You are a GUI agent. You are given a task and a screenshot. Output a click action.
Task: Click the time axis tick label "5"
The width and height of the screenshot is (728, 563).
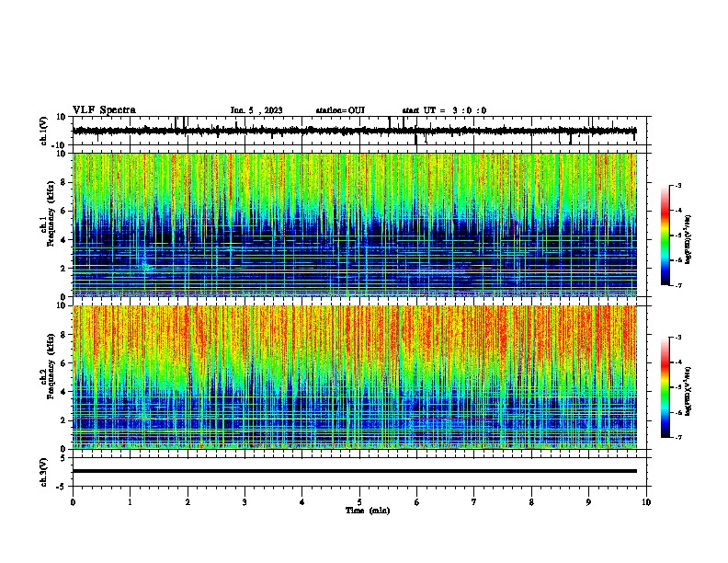tap(359, 502)
